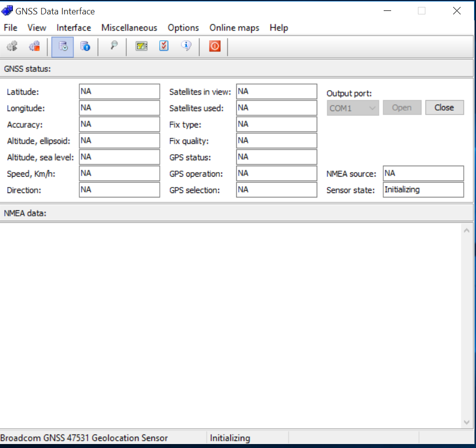
Task: Open the Miscellaneous menu
Action: click(x=130, y=28)
